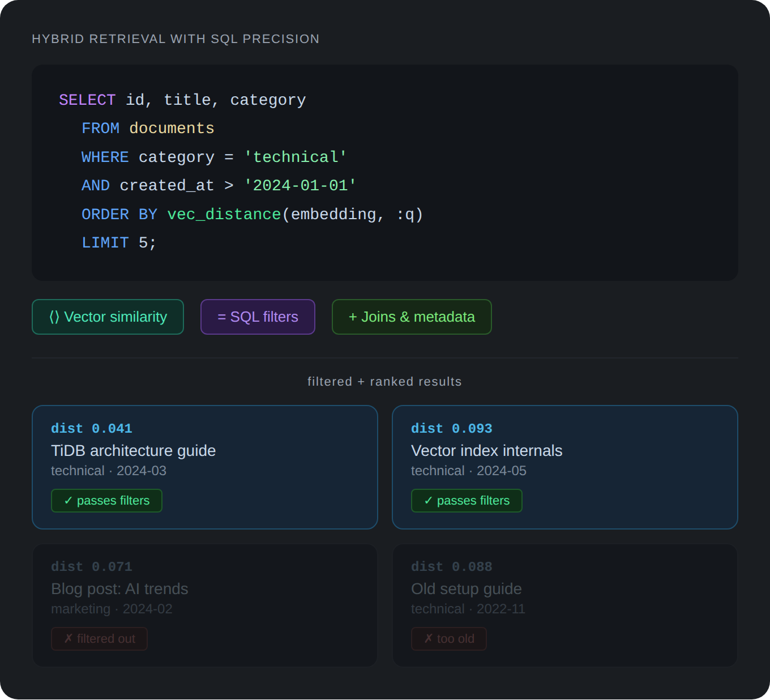Click the '2024-01-01' date string in query
Image resolution: width=770 pixels, height=700 pixels.
click(x=300, y=186)
